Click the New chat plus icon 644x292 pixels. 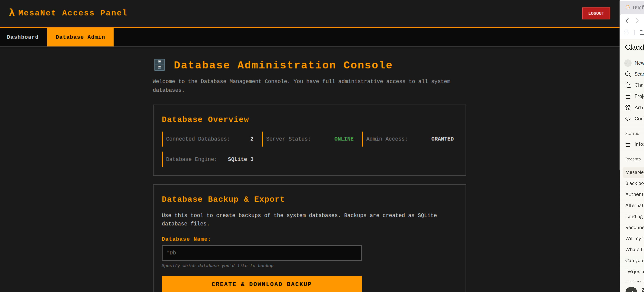click(x=628, y=63)
